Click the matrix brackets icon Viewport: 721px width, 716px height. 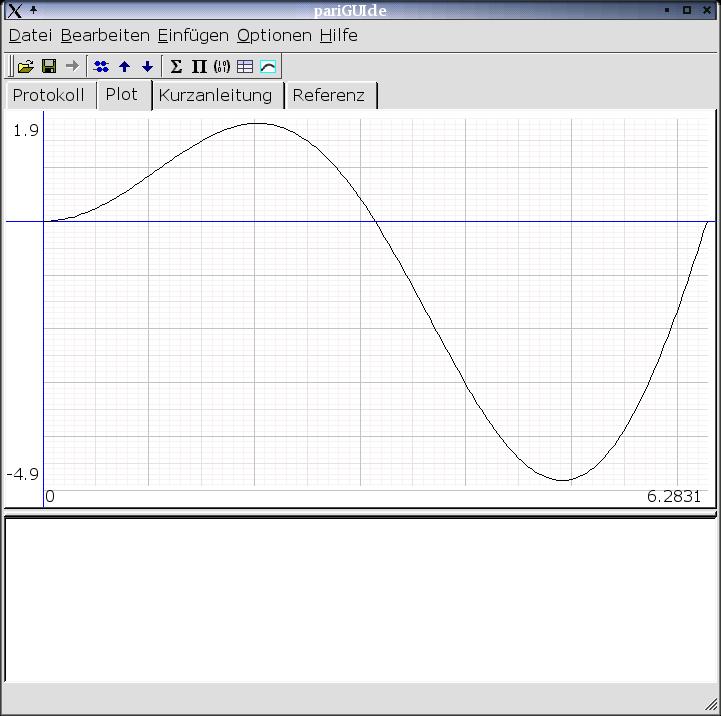[222, 67]
